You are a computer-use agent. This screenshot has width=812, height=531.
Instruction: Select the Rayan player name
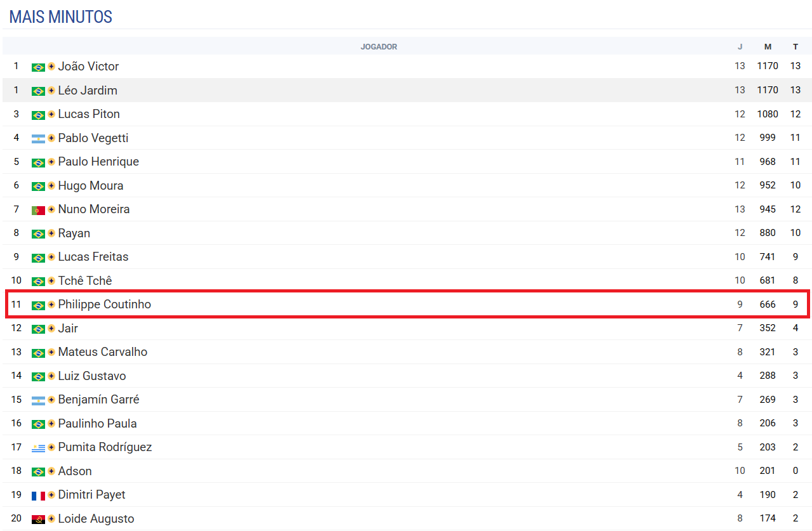click(x=74, y=233)
